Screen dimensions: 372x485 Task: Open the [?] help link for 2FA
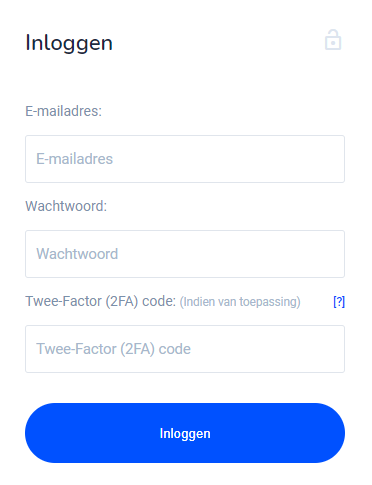(339, 302)
